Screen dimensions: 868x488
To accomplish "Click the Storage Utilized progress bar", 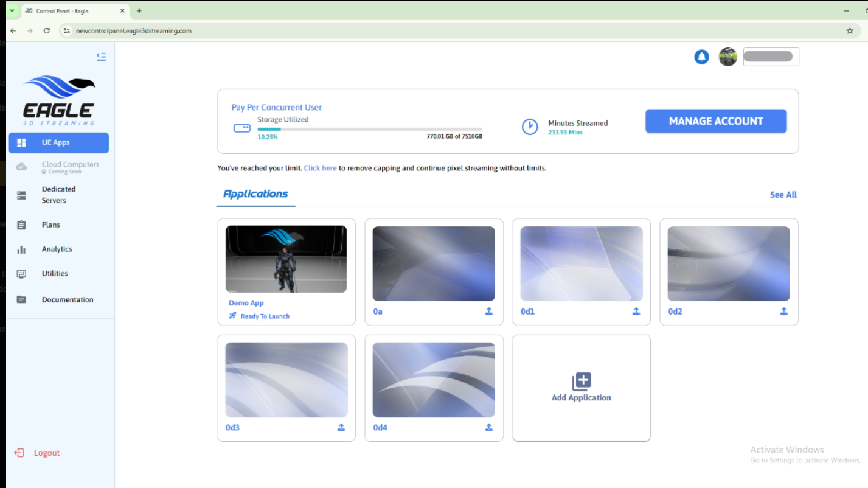I will [369, 130].
